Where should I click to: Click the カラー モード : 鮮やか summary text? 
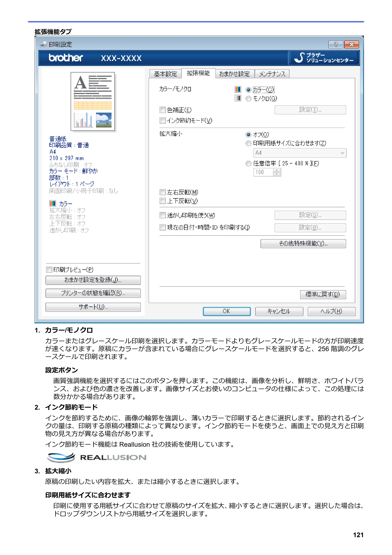73,171
